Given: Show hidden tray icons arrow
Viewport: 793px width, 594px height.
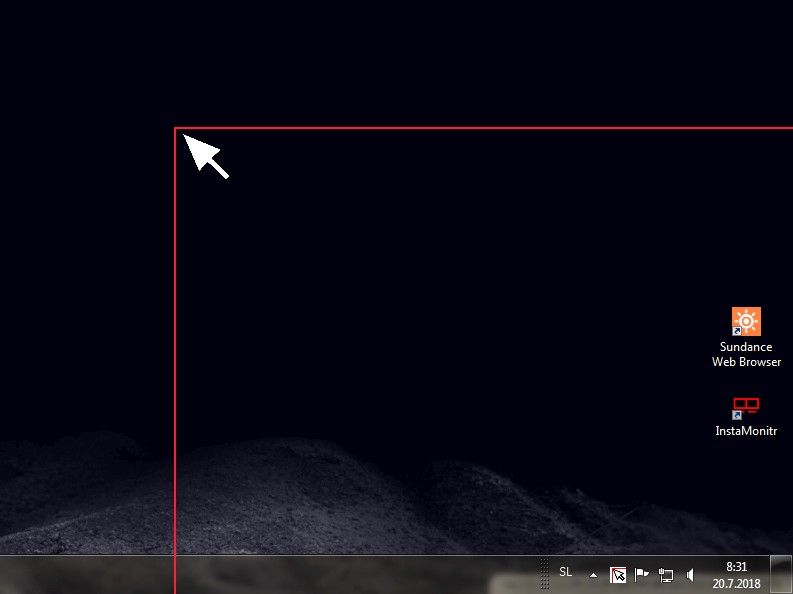Looking at the screenshot, I should (593, 575).
